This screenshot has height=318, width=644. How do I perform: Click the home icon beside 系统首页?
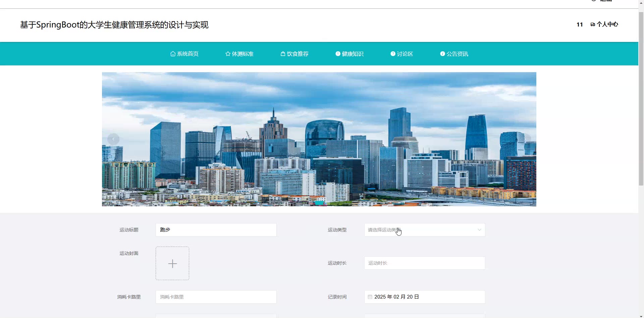click(173, 54)
